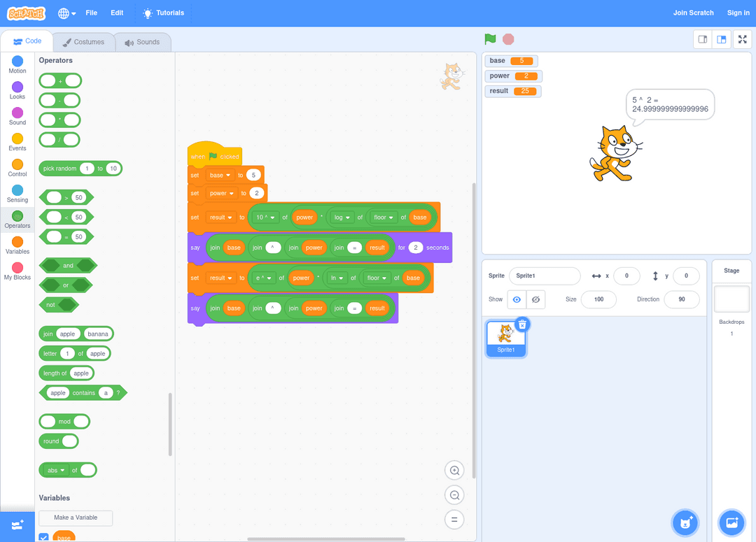Show the sprite with the eye icon
This screenshot has width=756, height=542.
tap(517, 299)
